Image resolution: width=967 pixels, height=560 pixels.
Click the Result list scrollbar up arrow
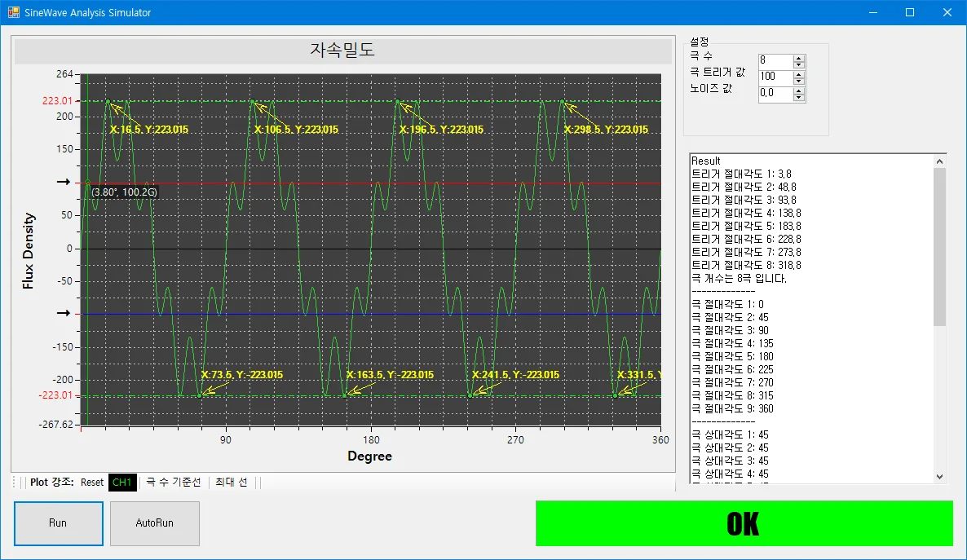[x=940, y=161]
